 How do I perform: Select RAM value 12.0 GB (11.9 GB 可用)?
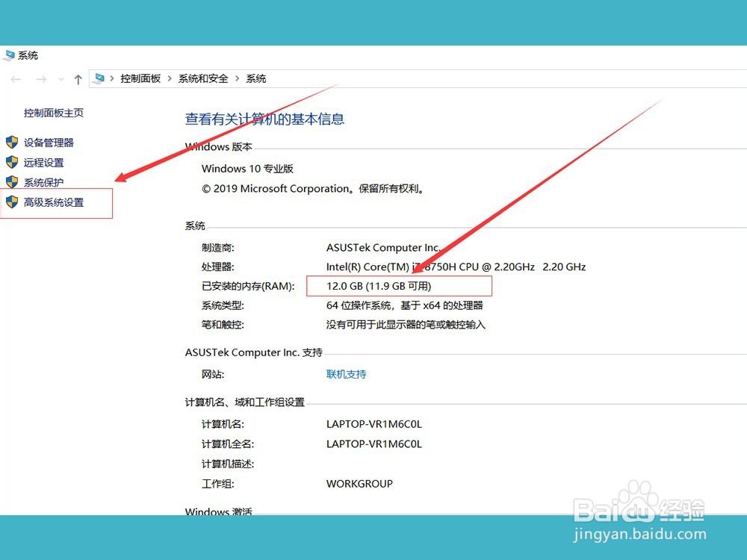(x=379, y=286)
